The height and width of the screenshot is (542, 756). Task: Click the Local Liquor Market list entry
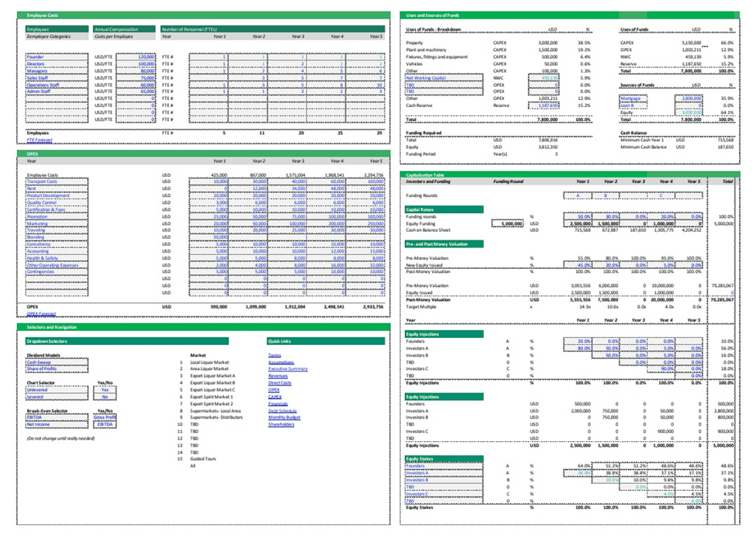(209, 362)
